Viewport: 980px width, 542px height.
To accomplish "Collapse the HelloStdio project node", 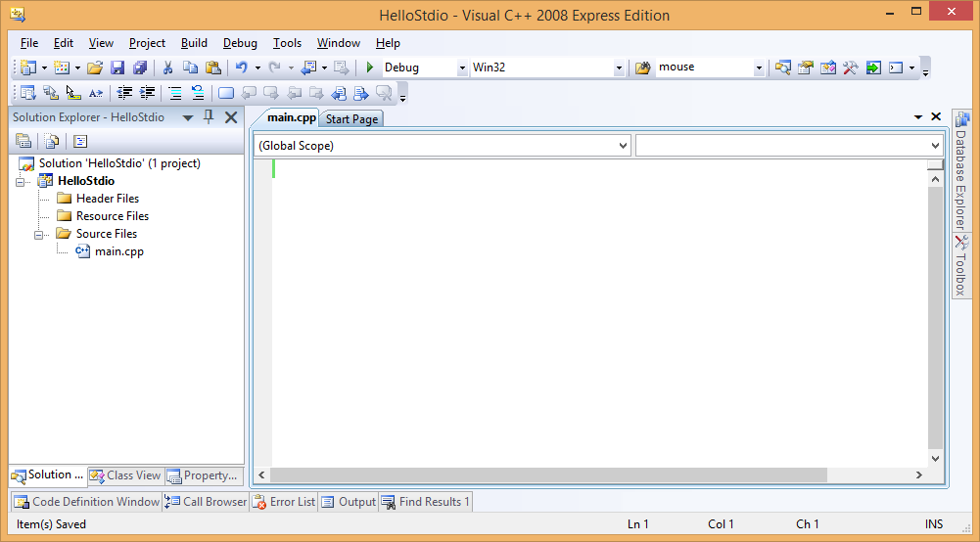I will (x=20, y=182).
